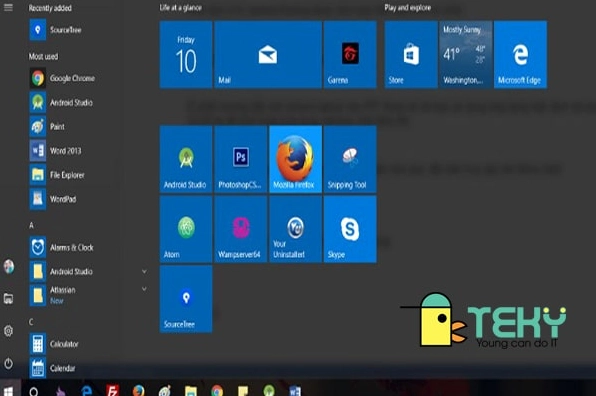Open the Wampserver64 tile

click(x=241, y=229)
